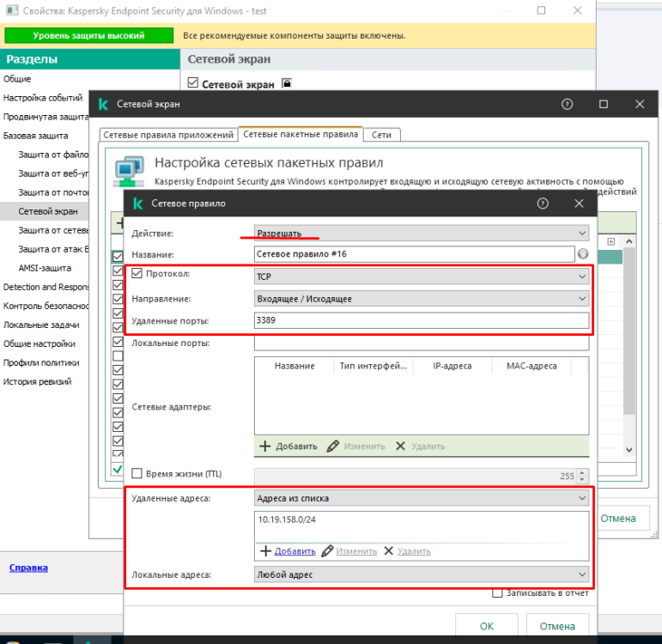Click the plus icon to add a network adapter
Viewport: 662px width, 644px height.
click(265, 447)
